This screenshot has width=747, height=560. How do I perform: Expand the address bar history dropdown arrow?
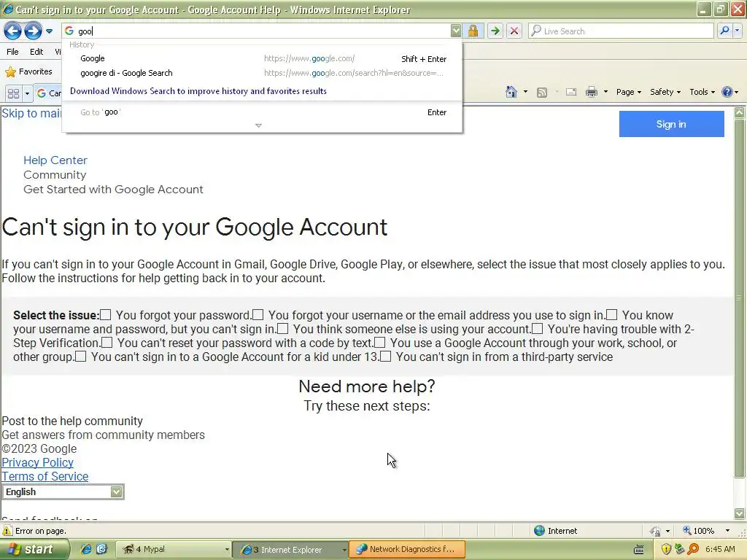(x=456, y=31)
